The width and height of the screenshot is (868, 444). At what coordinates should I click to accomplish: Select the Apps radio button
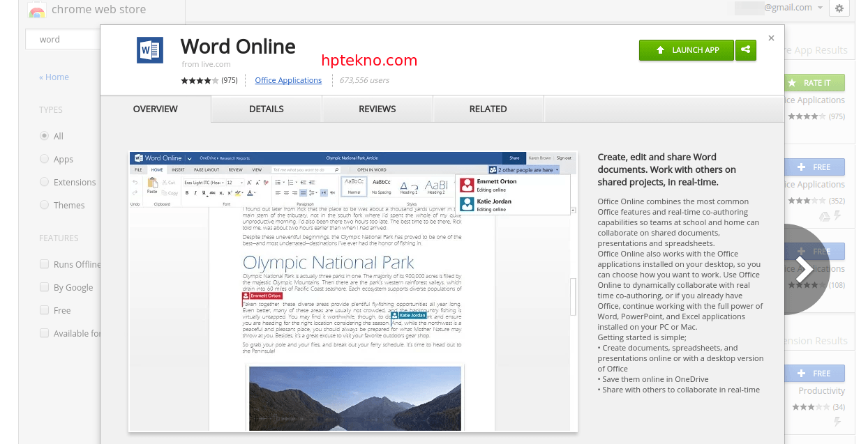tap(45, 159)
